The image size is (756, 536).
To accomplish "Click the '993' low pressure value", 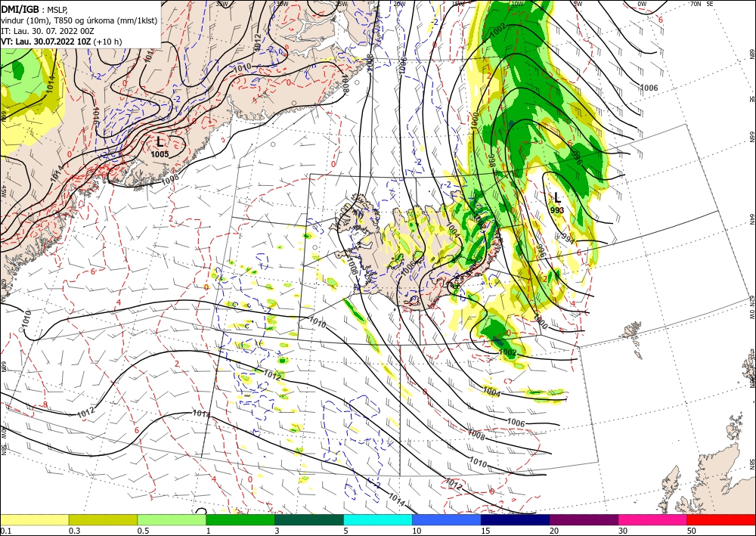I will point(557,210).
